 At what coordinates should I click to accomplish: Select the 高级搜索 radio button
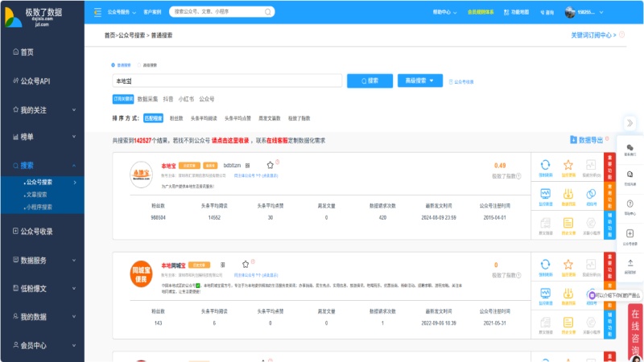coord(138,65)
